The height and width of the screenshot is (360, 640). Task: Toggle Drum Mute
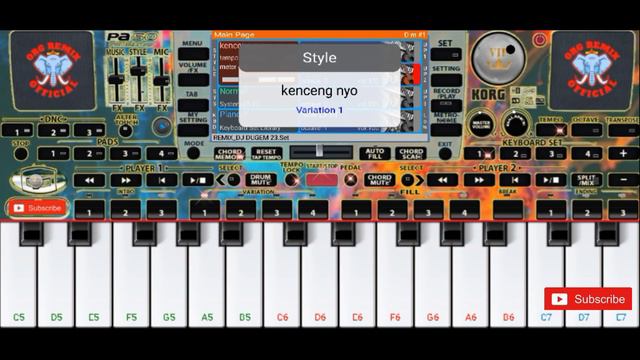pos(260,180)
